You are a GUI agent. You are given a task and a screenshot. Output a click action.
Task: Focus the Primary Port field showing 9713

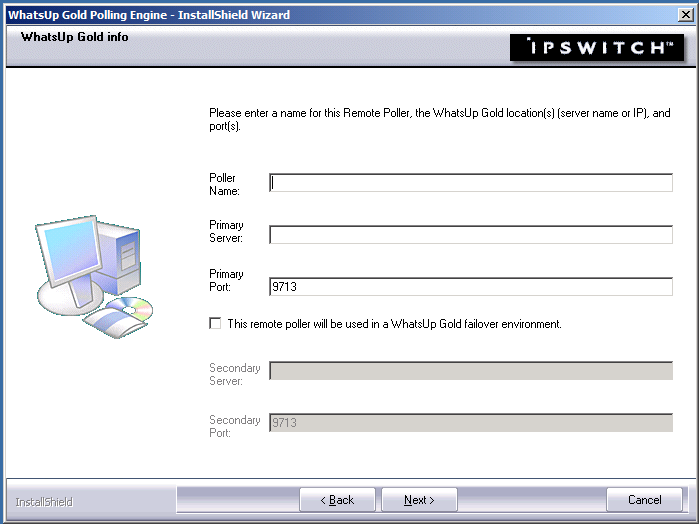[x=471, y=286]
